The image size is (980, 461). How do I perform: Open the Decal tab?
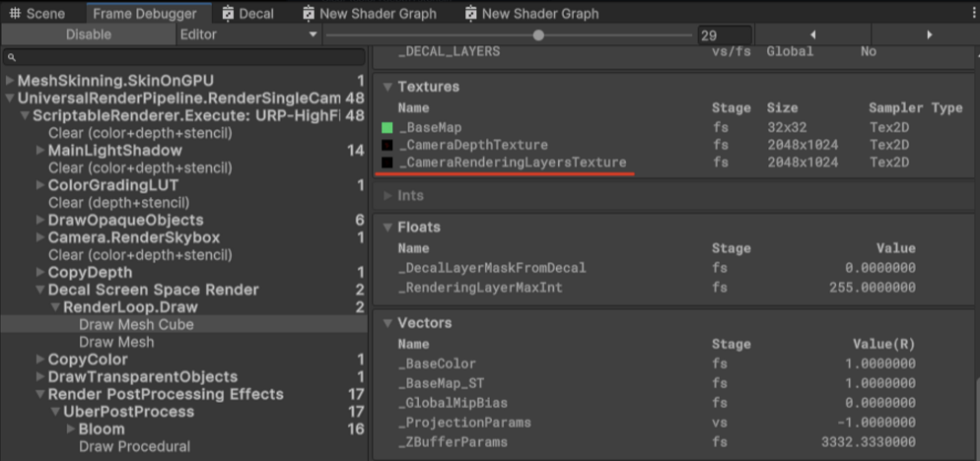click(248, 13)
